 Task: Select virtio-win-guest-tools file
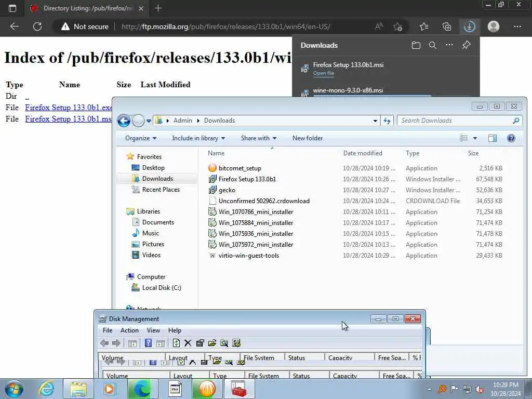pyautogui.click(x=249, y=256)
